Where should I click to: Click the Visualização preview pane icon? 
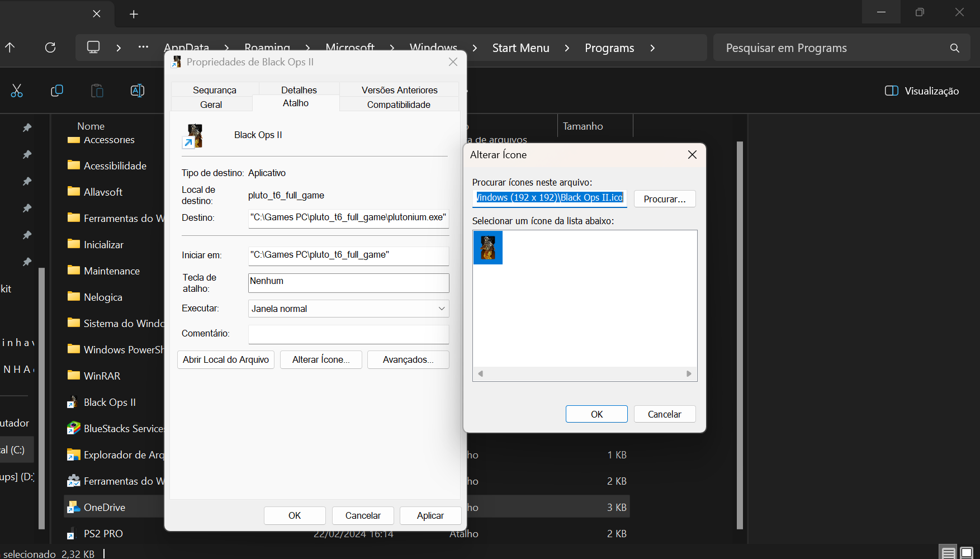892,91
